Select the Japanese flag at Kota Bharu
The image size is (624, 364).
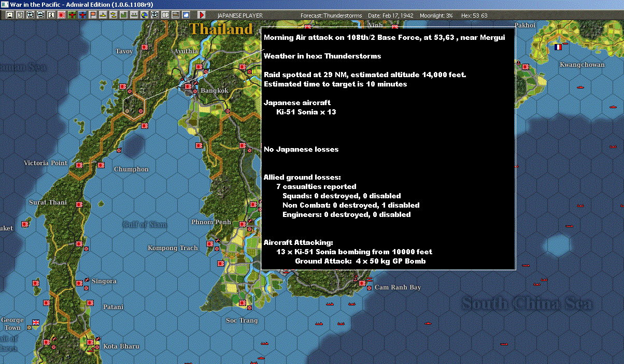coord(90,342)
